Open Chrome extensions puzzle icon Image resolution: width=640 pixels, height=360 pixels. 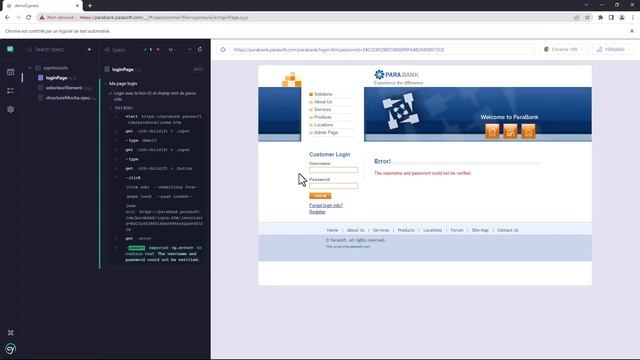[x=600, y=18]
